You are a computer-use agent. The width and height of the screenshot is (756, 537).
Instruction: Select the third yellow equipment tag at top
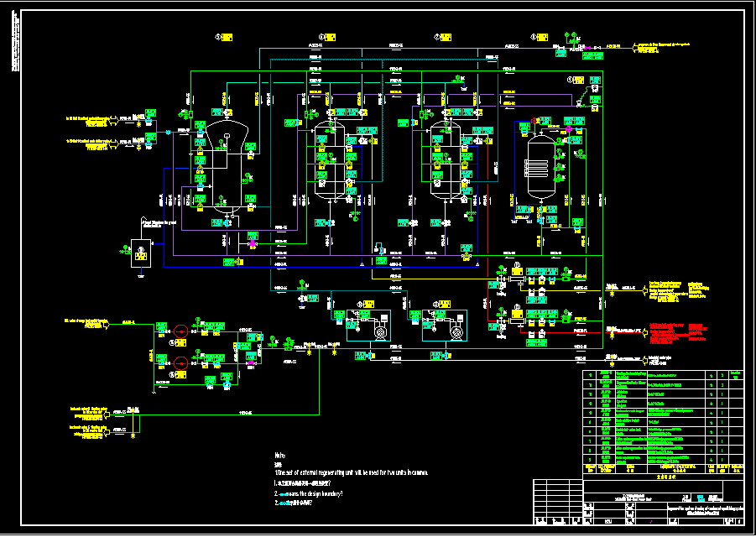446,37
